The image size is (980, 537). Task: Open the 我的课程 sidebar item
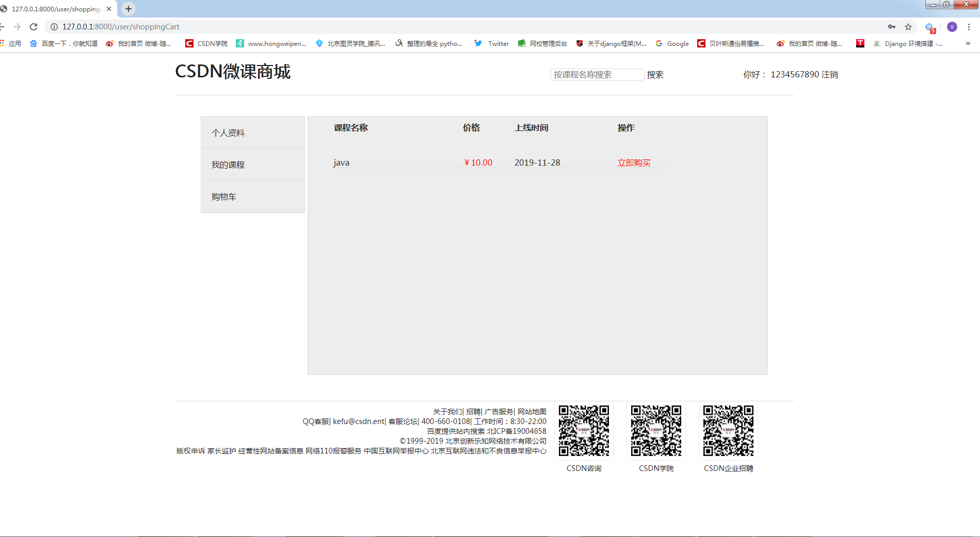(253, 165)
